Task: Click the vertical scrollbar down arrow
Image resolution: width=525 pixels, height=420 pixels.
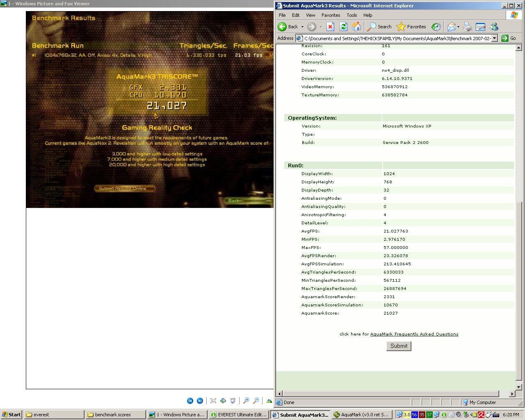Action: point(519,387)
